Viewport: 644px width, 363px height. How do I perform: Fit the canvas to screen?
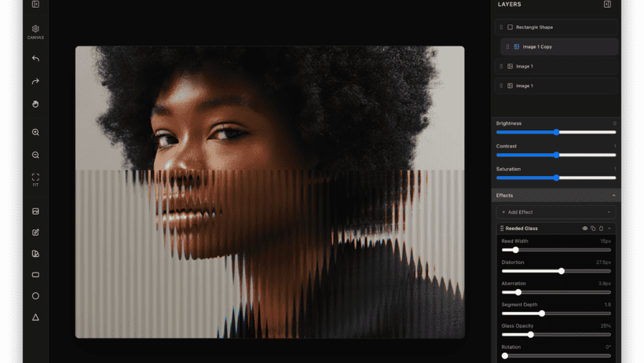[35, 179]
